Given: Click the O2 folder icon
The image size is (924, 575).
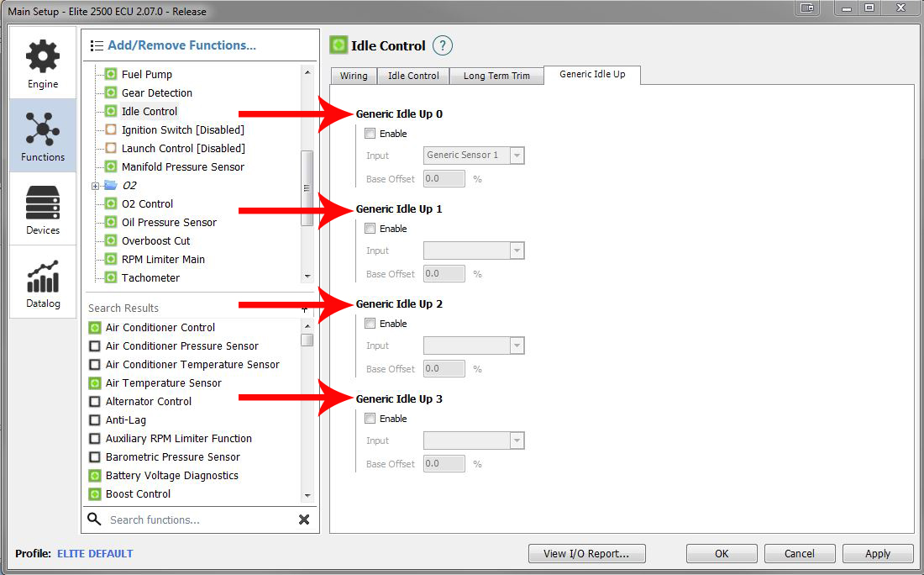Looking at the screenshot, I should click(x=111, y=185).
